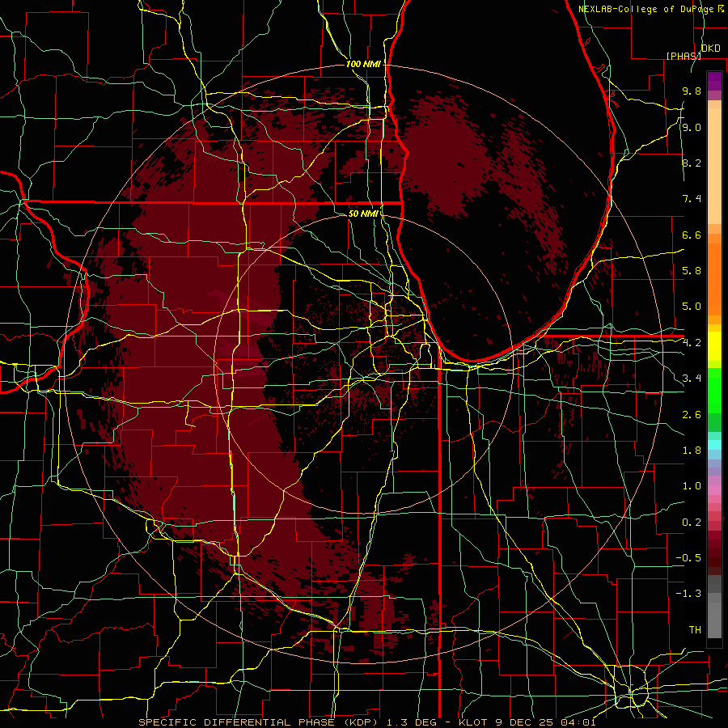Click the -1.3 value on the scale
The height and width of the screenshot is (728, 728).
688,594
